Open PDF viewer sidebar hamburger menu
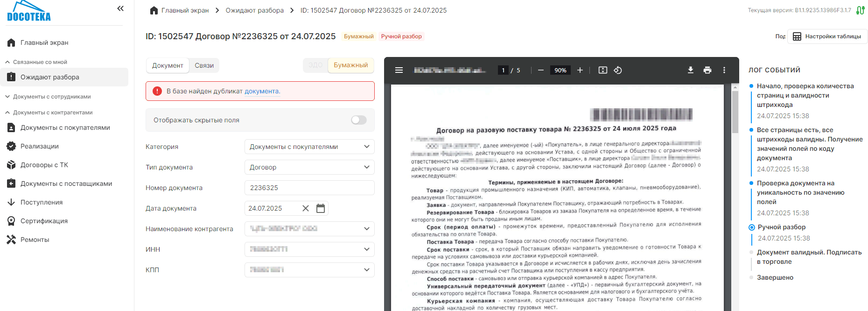 399,70
